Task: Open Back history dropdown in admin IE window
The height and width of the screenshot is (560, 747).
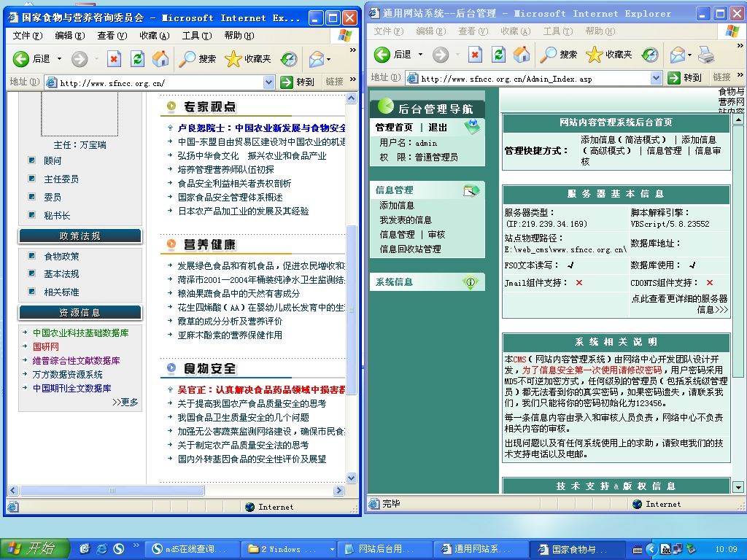Action: [421, 55]
